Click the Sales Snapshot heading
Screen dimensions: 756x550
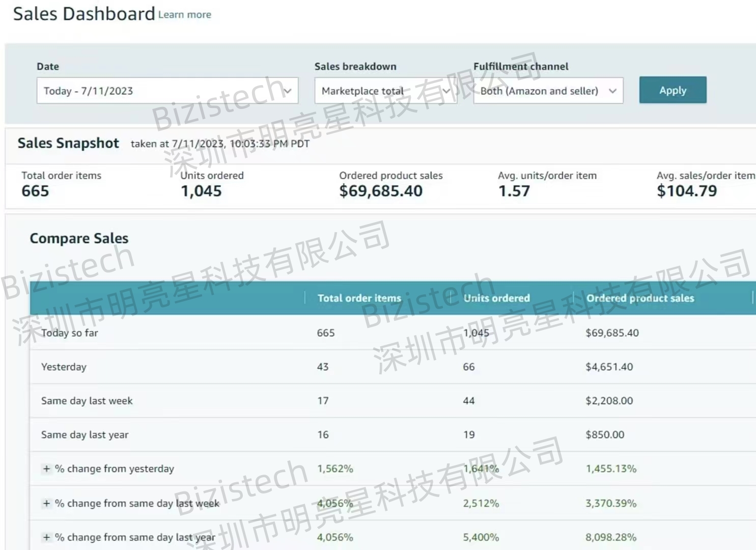[x=68, y=143]
